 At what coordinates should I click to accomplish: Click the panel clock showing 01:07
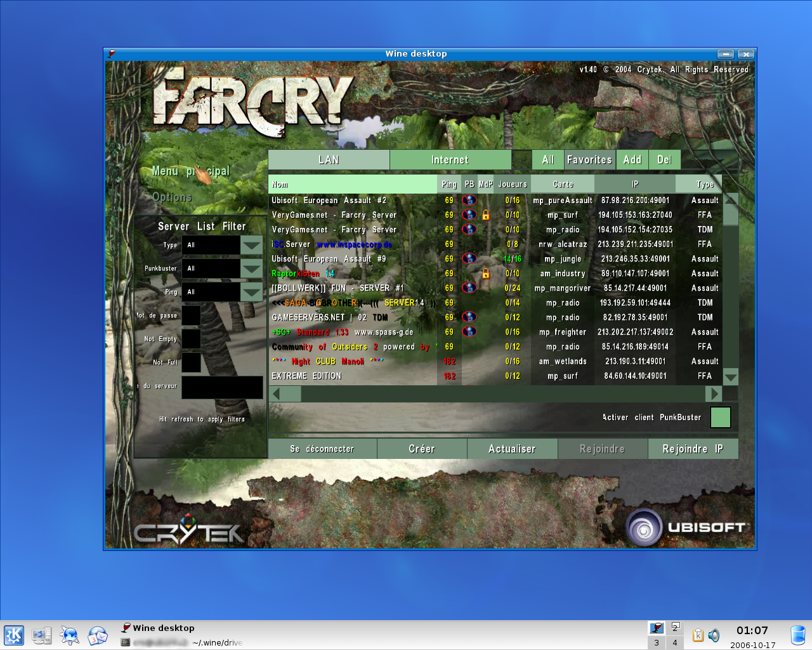752,630
